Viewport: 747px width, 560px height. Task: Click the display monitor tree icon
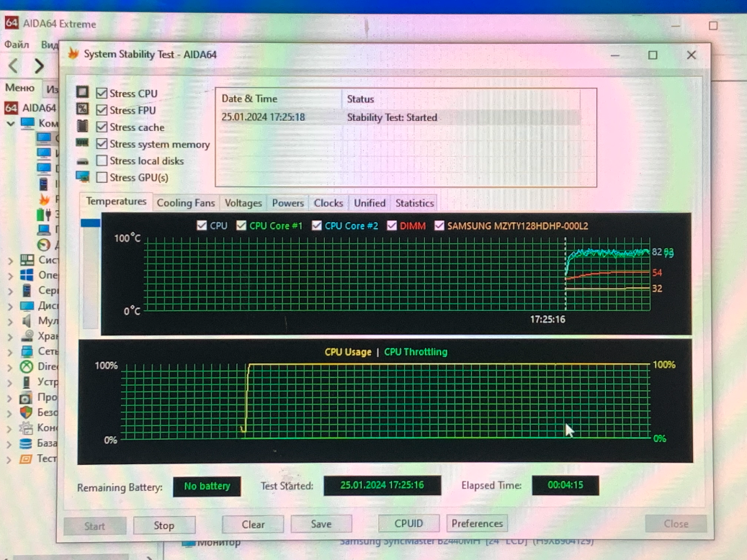click(x=27, y=305)
